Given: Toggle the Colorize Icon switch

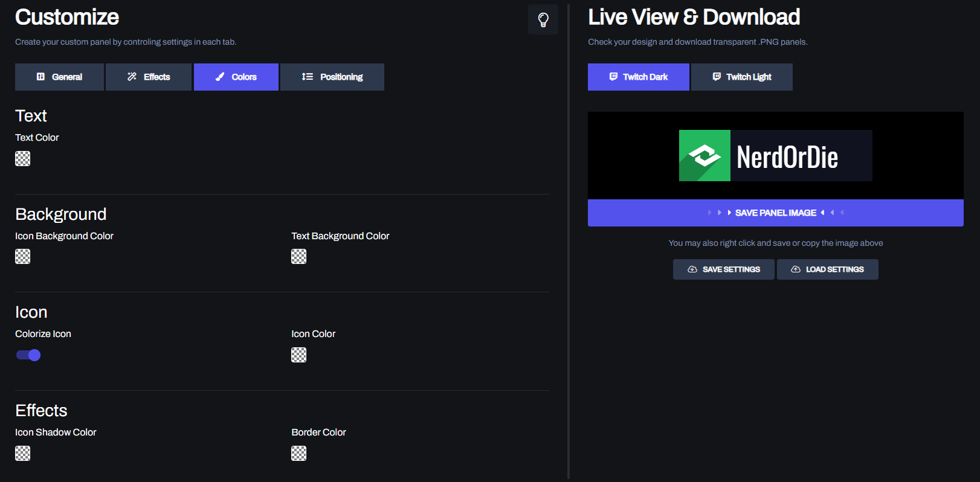Looking at the screenshot, I should click(x=28, y=355).
